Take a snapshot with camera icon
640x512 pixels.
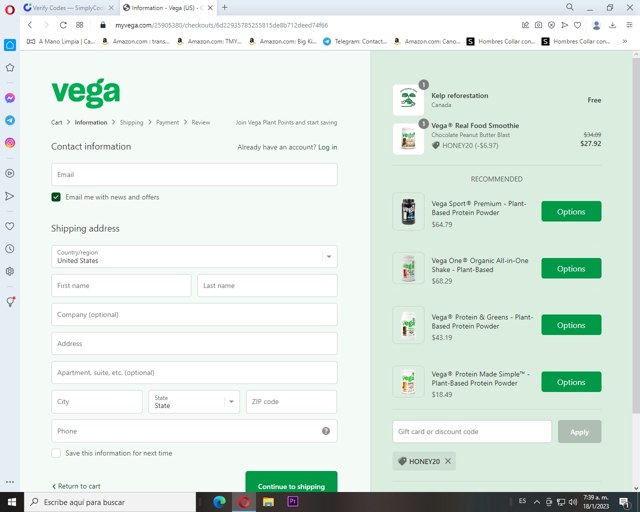[x=538, y=25]
